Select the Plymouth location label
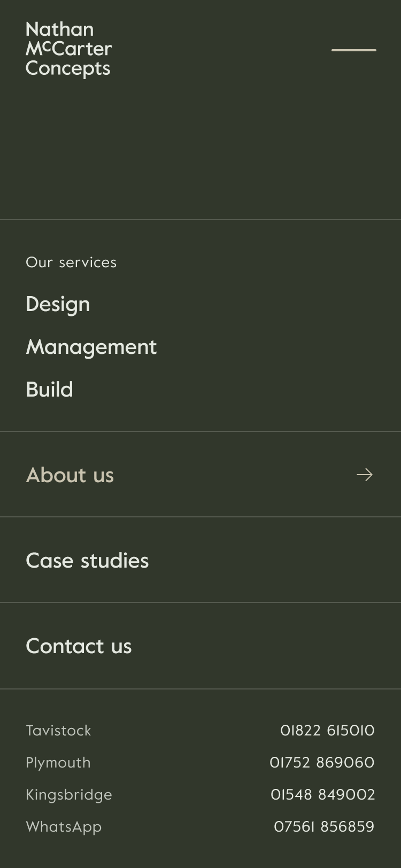401x868 pixels. tap(58, 763)
